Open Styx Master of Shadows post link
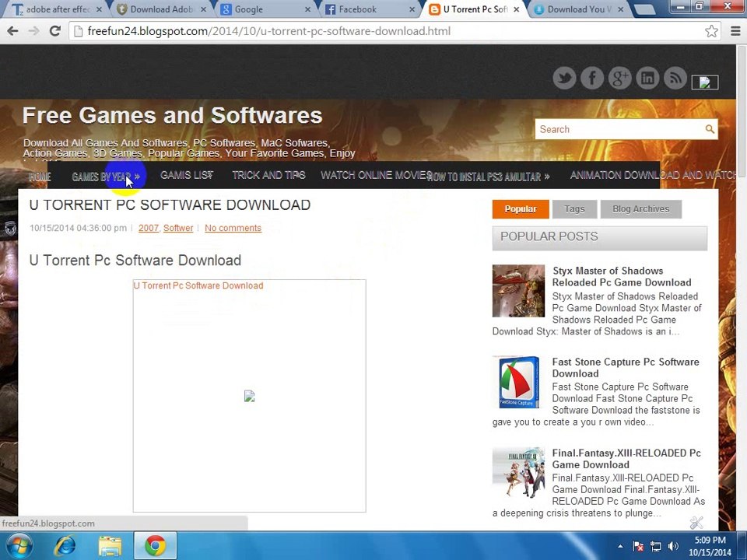Viewport: 747px width, 560px height. tap(622, 276)
